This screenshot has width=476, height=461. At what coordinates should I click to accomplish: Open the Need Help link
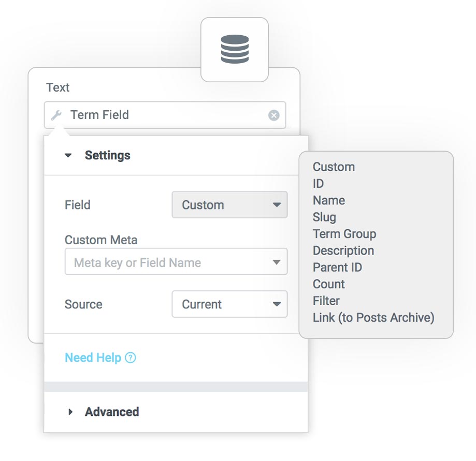click(93, 358)
